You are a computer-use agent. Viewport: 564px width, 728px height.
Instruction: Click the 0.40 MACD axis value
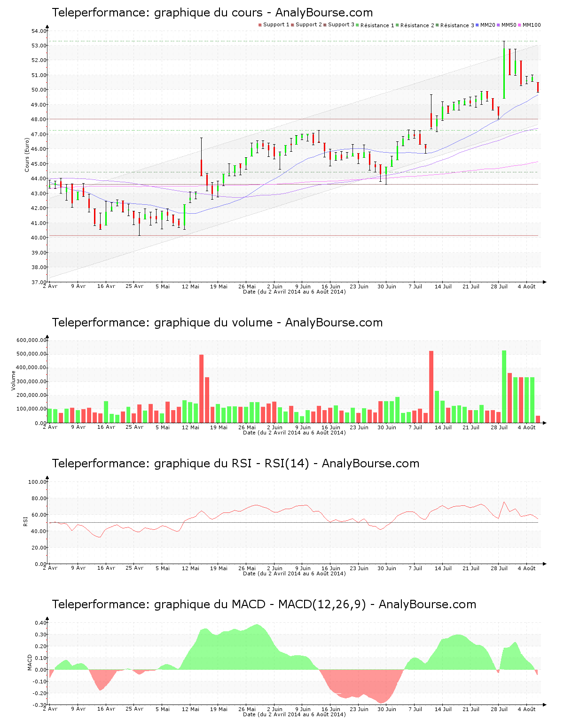tap(40, 623)
